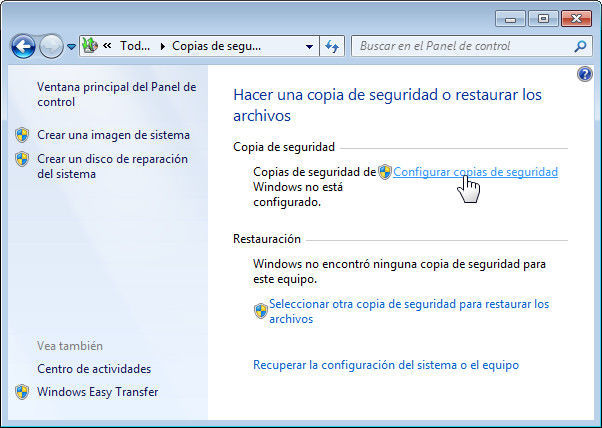Click shield icon next to 'Crear una imagen'
Image resolution: width=602 pixels, height=428 pixels.
coord(22,135)
